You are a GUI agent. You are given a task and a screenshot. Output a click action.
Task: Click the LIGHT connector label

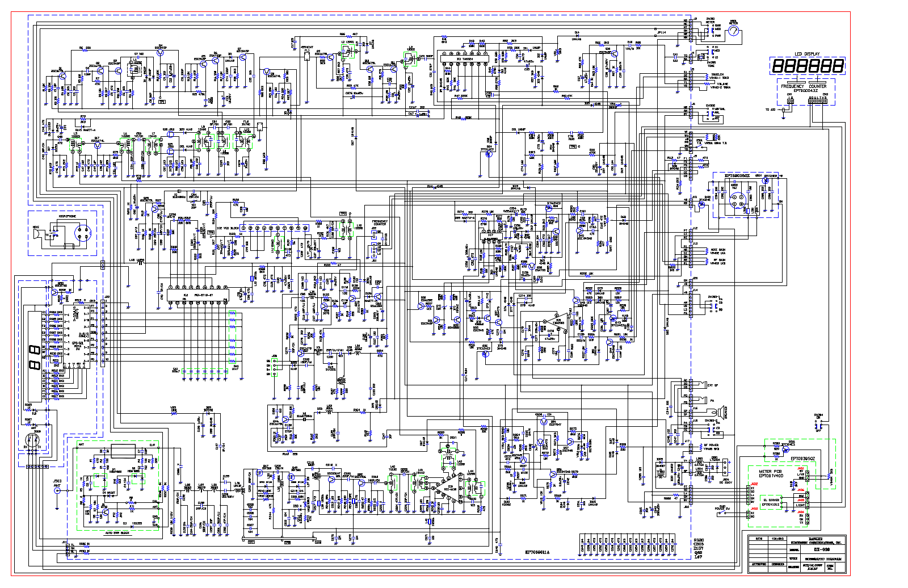(800, 505)
